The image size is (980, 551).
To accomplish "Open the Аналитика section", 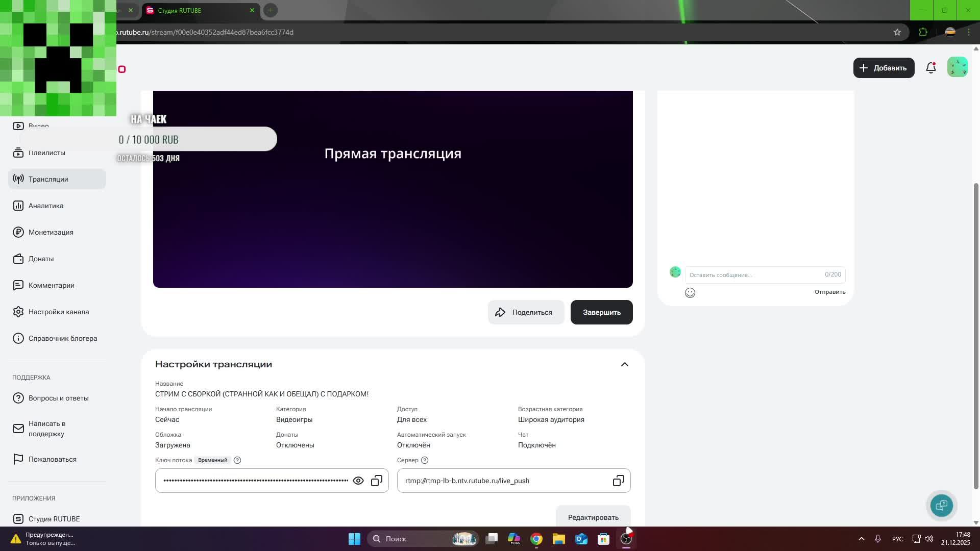I will (45, 206).
